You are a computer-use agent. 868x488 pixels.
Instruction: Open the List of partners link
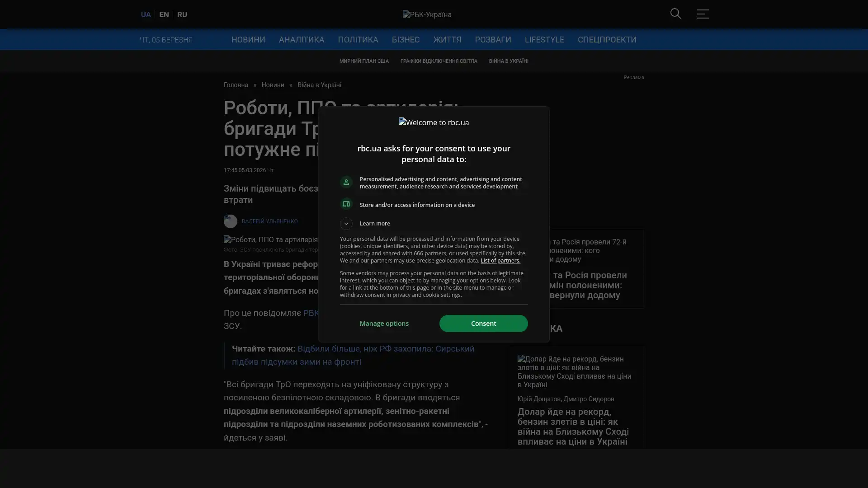[x=500, y=261]
